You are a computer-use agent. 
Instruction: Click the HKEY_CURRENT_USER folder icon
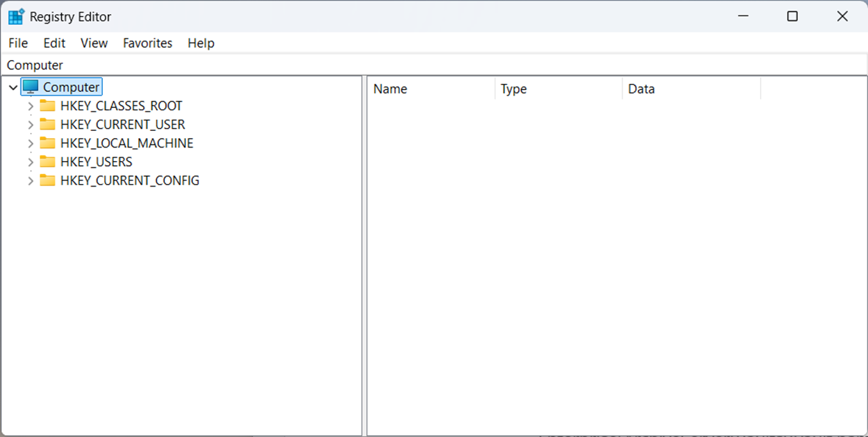48,124
